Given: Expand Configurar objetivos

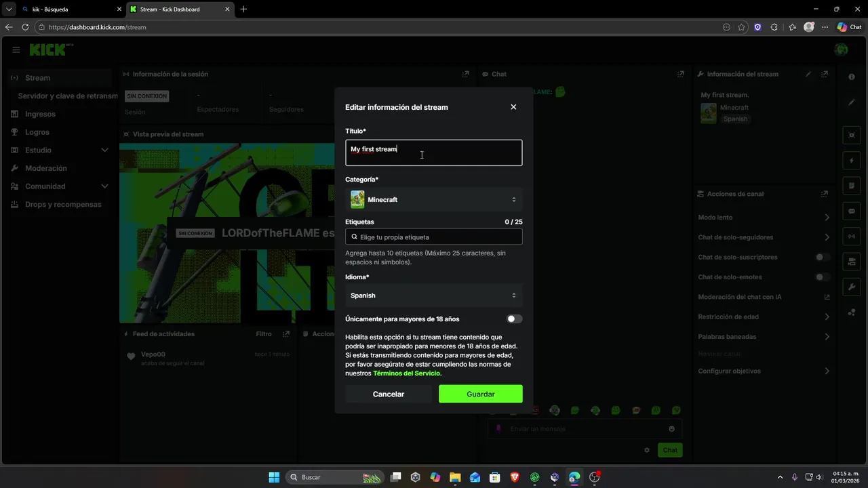Looking at the screenshot, I should point(764,371).
